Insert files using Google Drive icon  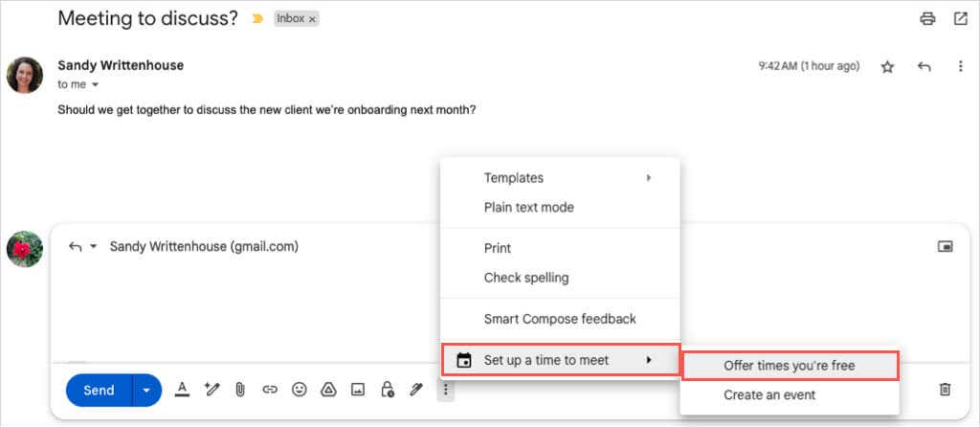coord(328,390)
